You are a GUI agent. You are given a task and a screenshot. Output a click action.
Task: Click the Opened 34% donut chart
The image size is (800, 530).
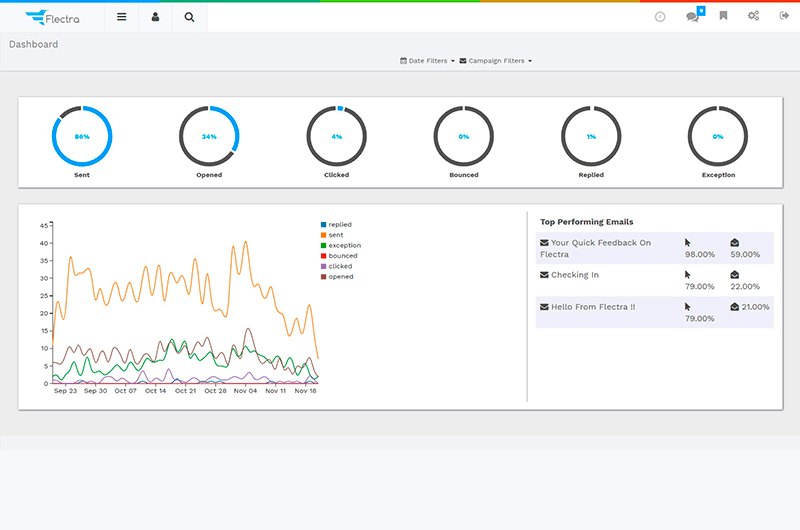(209, 136)
